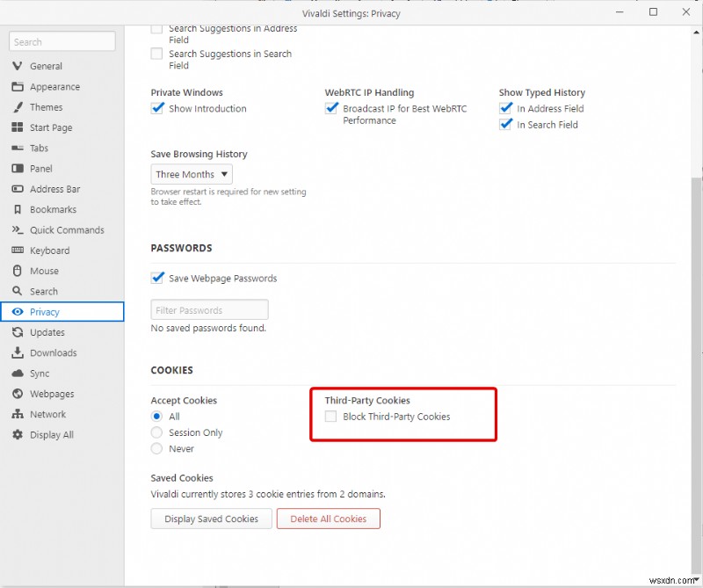
Task: Click the circular arrows icon beside Updates
Action: click(18, 332)
